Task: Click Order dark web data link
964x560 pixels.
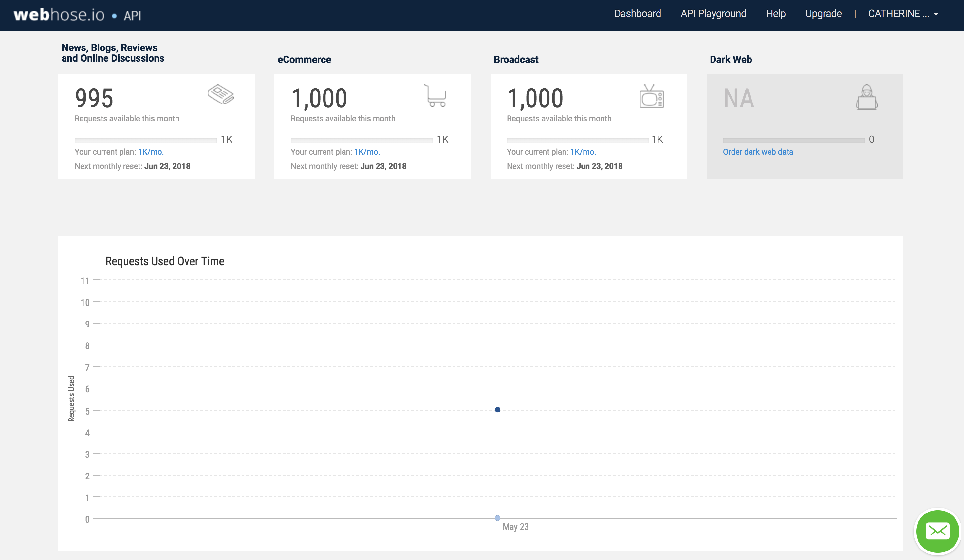Action: click(757, 152)
